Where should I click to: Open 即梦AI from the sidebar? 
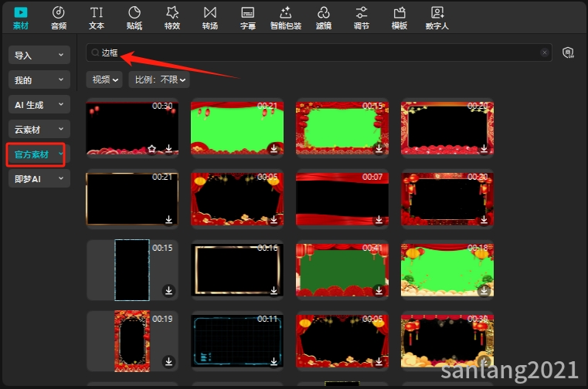pos(39,179)
